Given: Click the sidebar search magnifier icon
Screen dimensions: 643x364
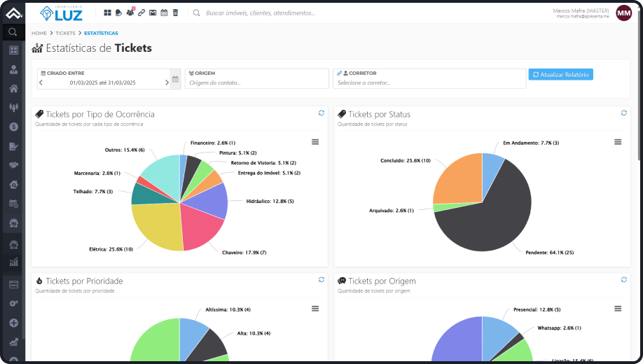Looking at the screenshot, I should tap(13, 31).
